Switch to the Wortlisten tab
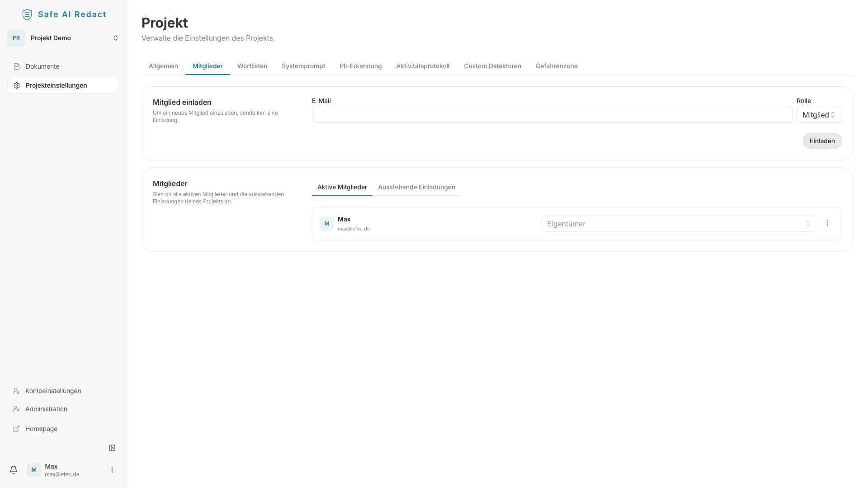868x488 pixels. [x=252, y=66]
